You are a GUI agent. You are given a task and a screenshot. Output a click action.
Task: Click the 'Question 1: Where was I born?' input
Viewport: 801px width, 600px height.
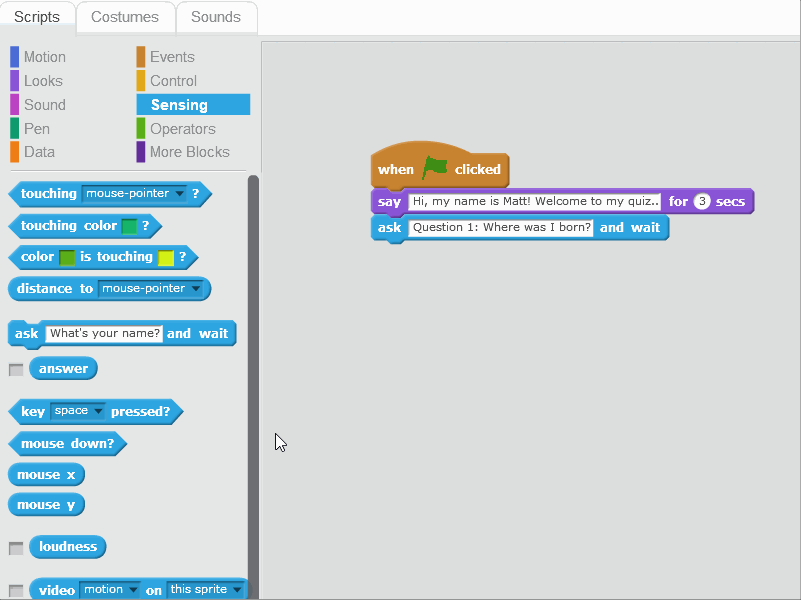pyautogui.click(x=501, y=227)
